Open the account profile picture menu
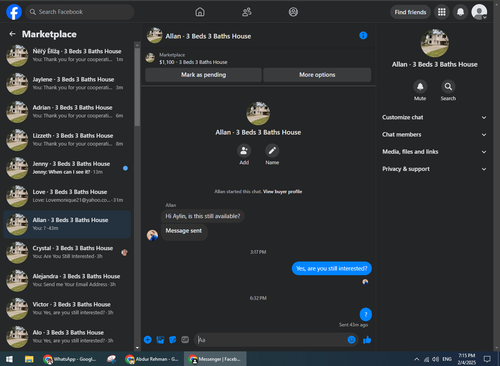The width and height of the screenshot is (500, 366). [x=479, y=12]
